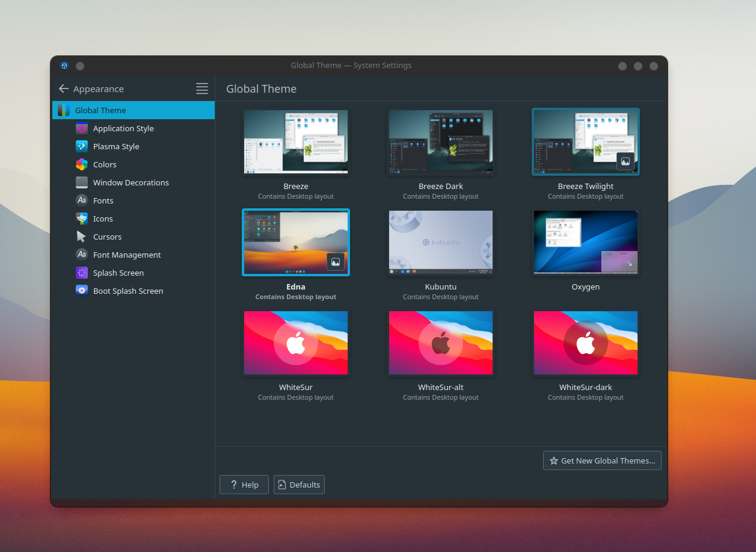Viewport: 756px width, 552px height.
Task: Select the Breeze Dark theme thumbnail
Action: click(x=441, y=142)
